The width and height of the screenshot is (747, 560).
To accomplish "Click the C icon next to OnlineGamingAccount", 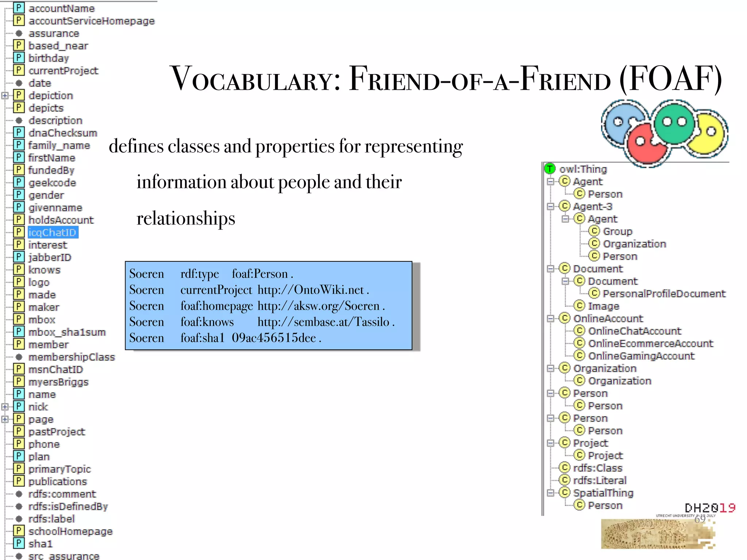I will coord(579,355).
